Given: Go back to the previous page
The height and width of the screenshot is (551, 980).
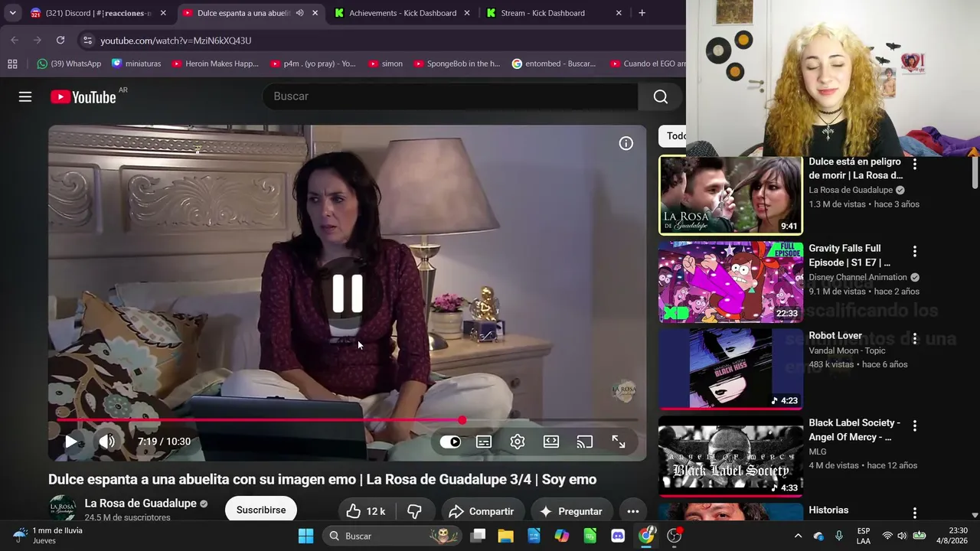Looking at the screenshot, I should click(x=15, y=40).
